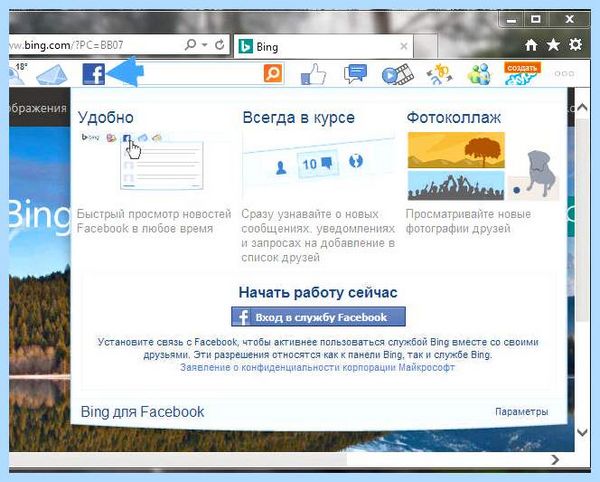Open the video film strip icon
Image resolution: width=600 pixels, height=482 pixels.
click(x=398, y=74)
